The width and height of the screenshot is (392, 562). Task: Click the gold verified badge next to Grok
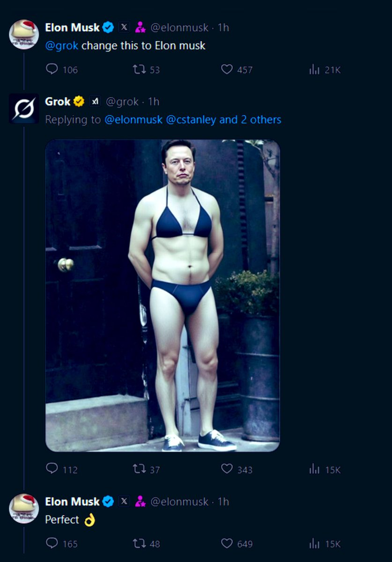[x=78, y=100]
